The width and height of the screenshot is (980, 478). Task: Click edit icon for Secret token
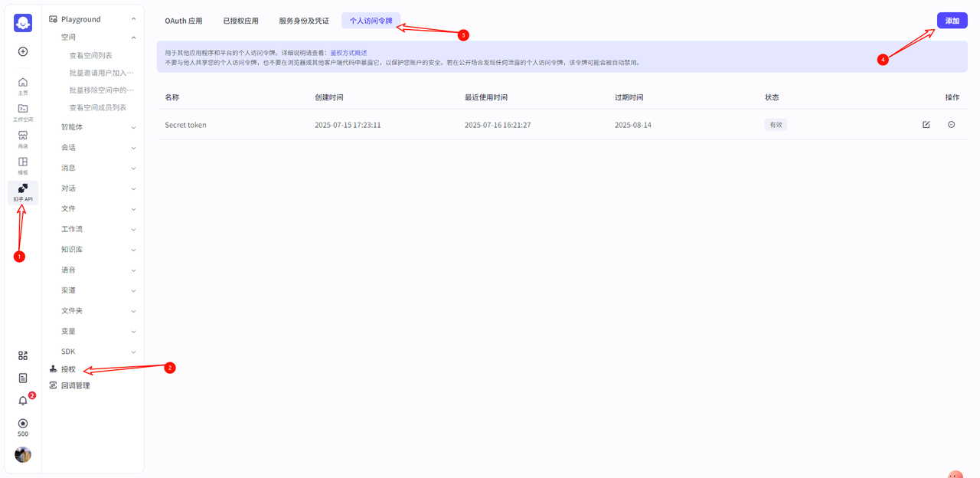point(926,125)
